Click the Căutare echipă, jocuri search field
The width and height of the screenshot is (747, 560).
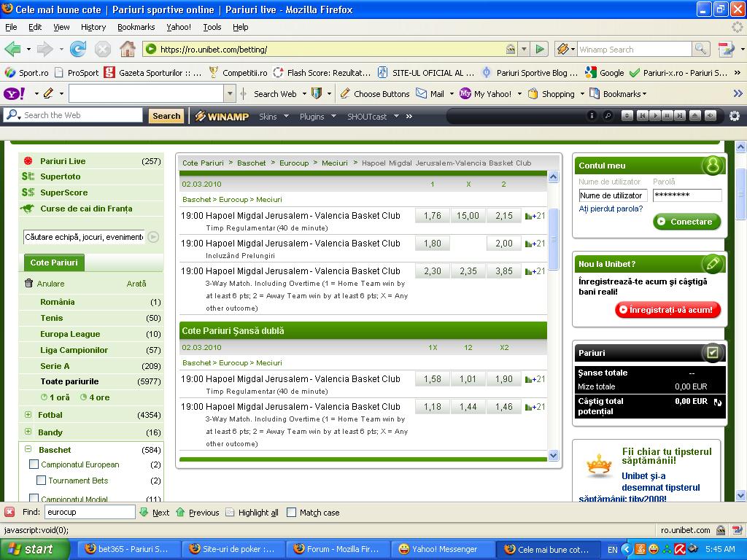[85, 237]
